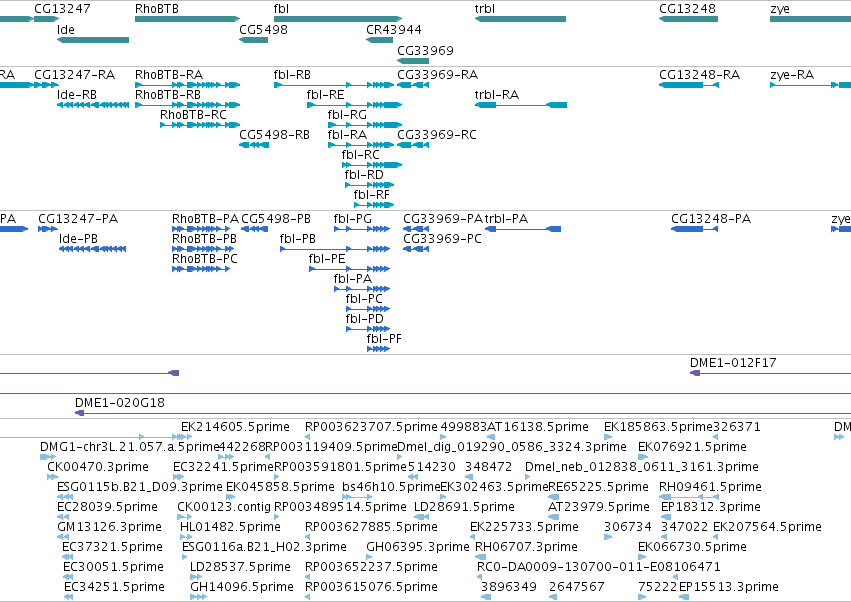Screen dimensions: 851x602
Task: Click the fbl-RG transcript
Action: point(365,125)
